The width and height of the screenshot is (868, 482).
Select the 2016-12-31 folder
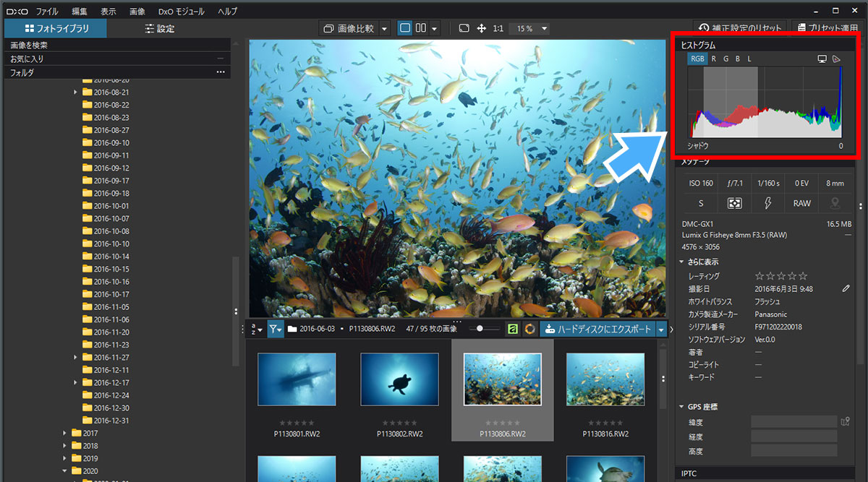(x=106, y=421)
